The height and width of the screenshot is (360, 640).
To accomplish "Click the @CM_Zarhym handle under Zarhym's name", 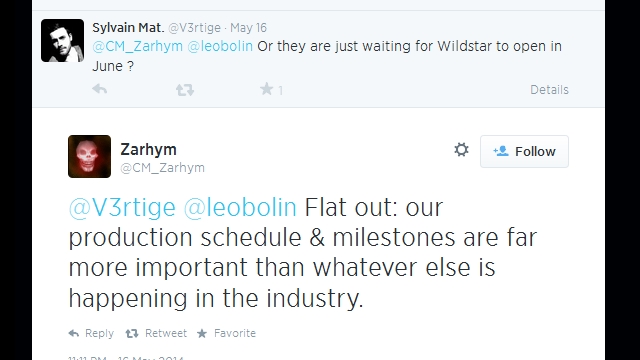I will click(x=162, y=168).
